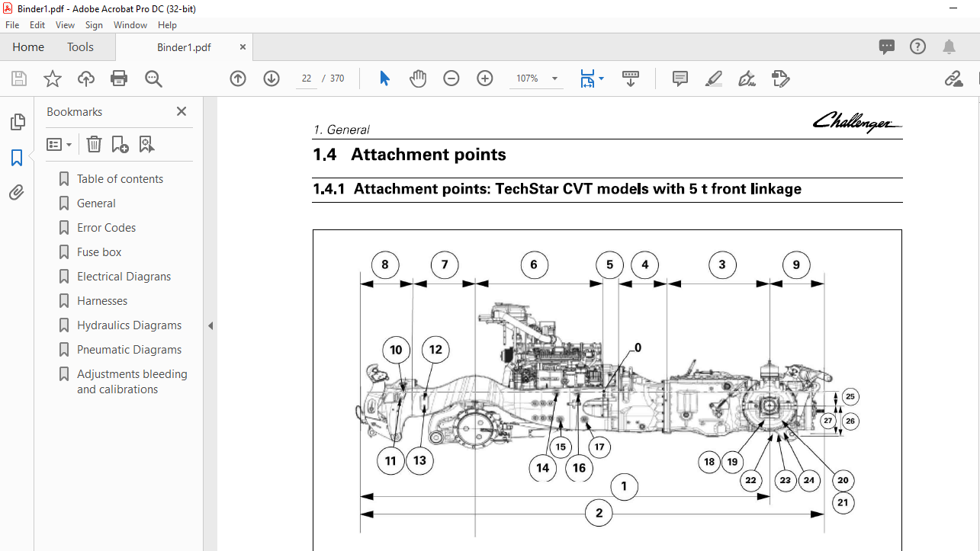Screen dimensions: 980x551
Task: Collapse the navigation pane arrow
Action: coord(210,325)
